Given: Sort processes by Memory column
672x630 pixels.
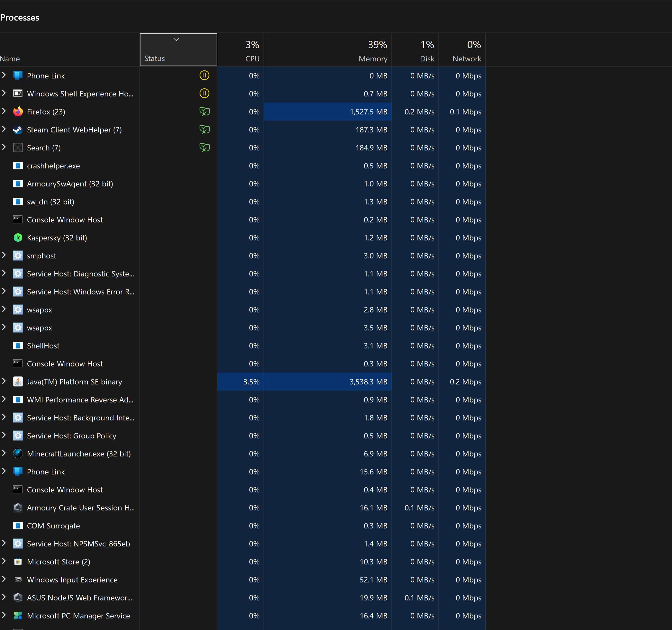Looking at the screenshot, I should click(x=372, y=59).
